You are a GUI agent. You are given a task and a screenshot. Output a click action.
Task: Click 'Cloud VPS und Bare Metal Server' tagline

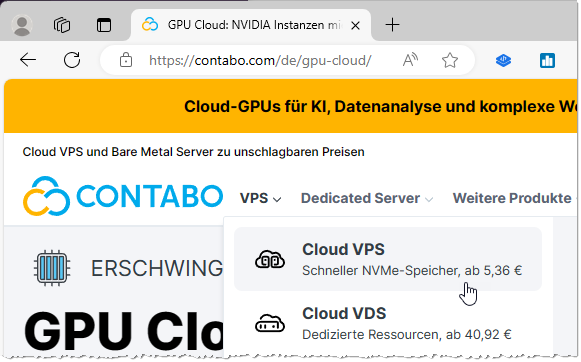193,152
